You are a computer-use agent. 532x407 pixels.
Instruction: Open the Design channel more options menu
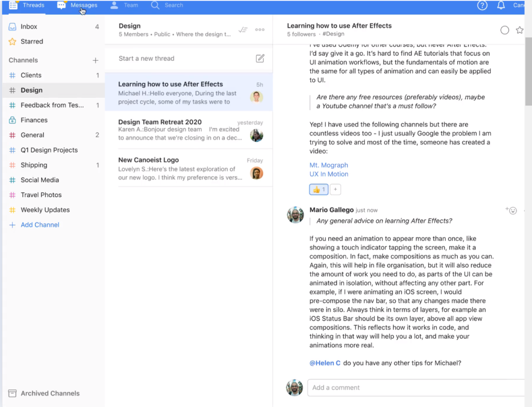(260, 30)
